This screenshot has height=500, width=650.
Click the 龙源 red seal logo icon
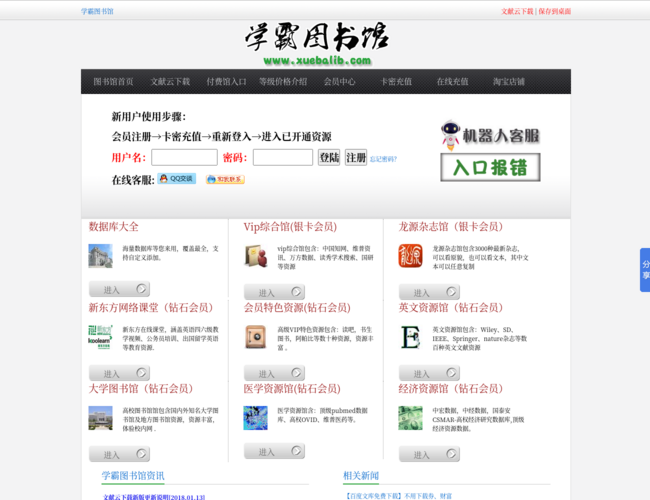click(410, 256)
